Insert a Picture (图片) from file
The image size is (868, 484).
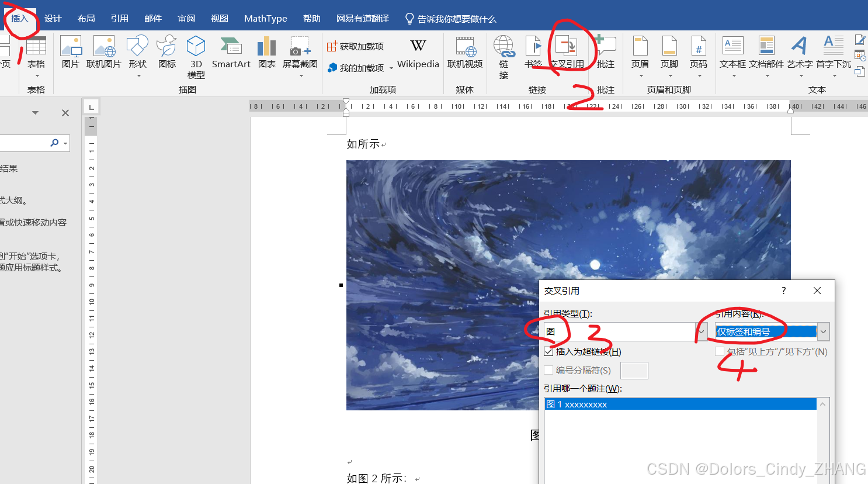point(71,53)
